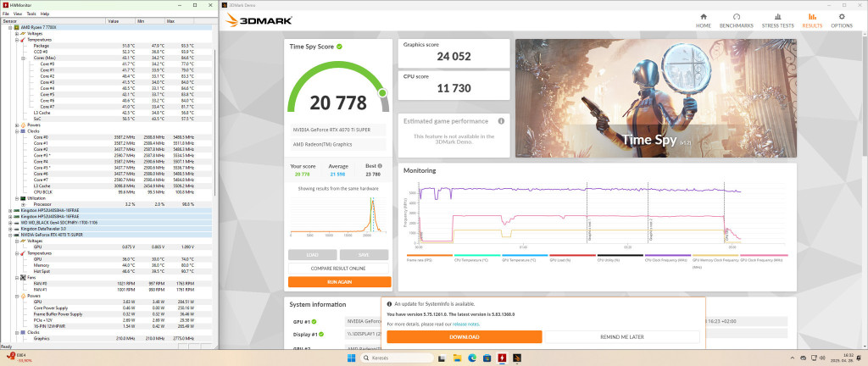Click the orange DOWNLOAD button
868x366 pixels.
[465, 336]
